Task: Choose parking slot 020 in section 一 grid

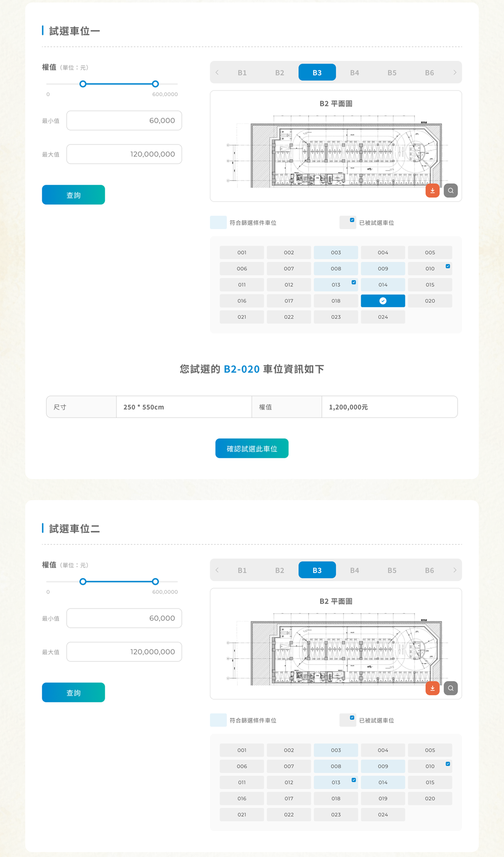Action: 430,301
